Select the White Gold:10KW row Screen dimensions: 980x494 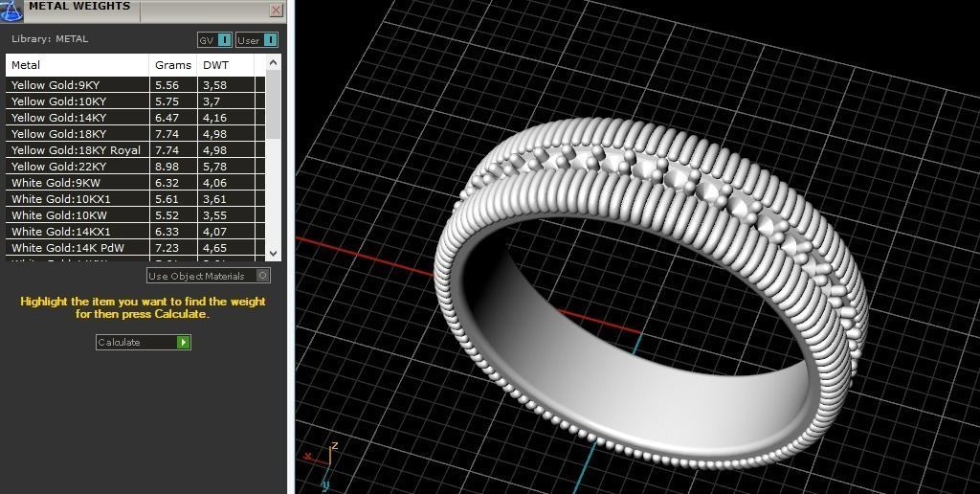136,215
